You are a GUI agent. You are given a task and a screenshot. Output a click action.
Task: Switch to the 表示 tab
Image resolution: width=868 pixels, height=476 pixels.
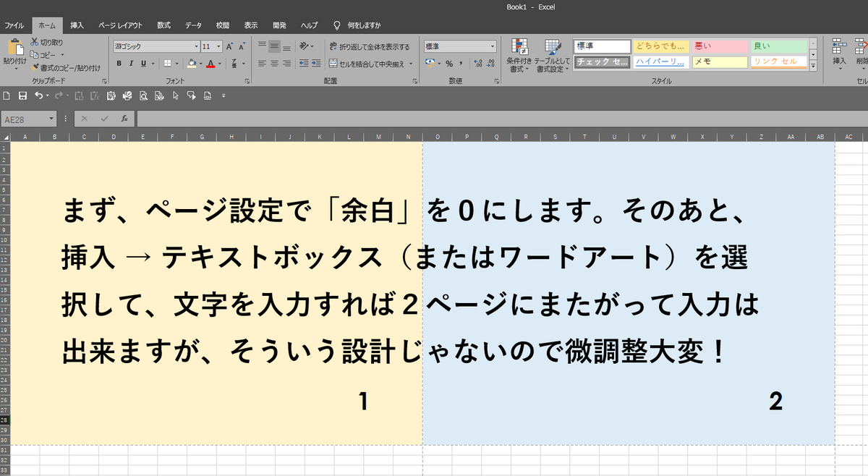pyautogui.click(x=251, y=25)
